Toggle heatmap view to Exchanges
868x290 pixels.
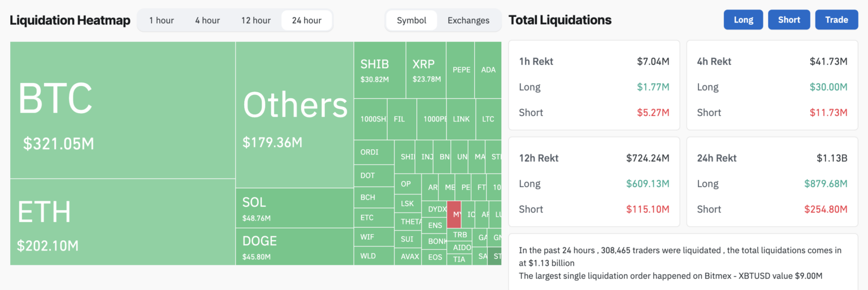[x=468, y=20]
